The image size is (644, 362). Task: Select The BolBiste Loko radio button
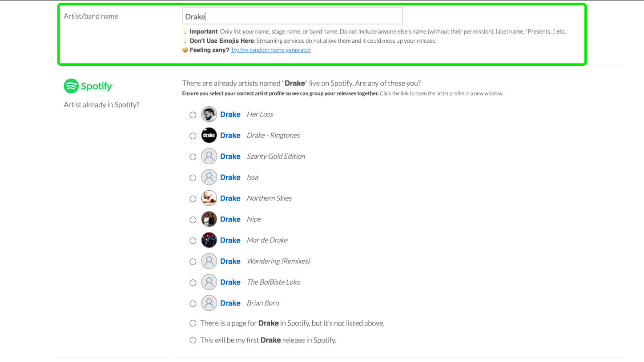[x=193, y=282]
